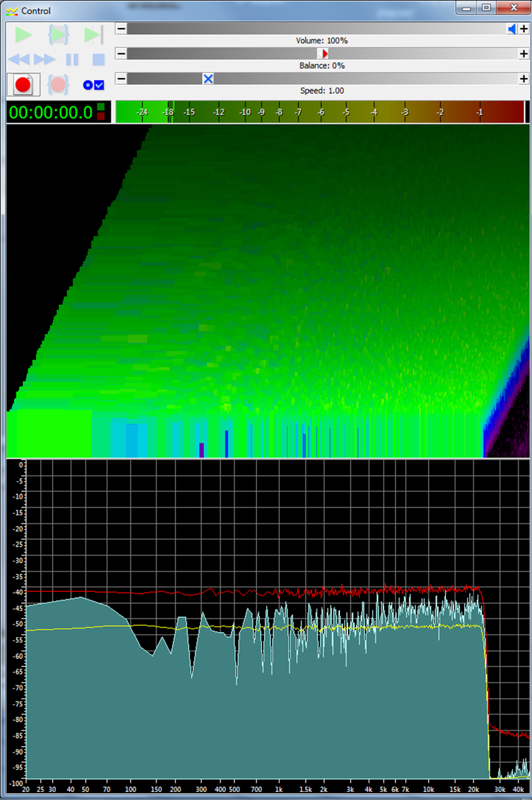
Task: Click the green level indicator light
Action: [x=101, y=107]
